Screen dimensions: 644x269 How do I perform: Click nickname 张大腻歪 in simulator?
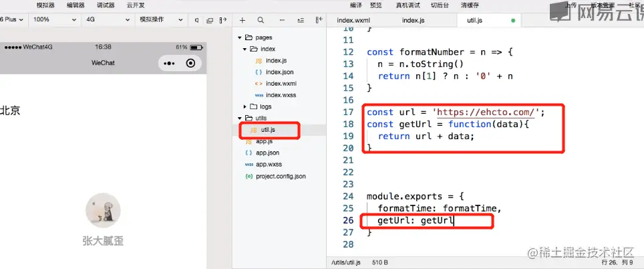[x=103, y=241]
